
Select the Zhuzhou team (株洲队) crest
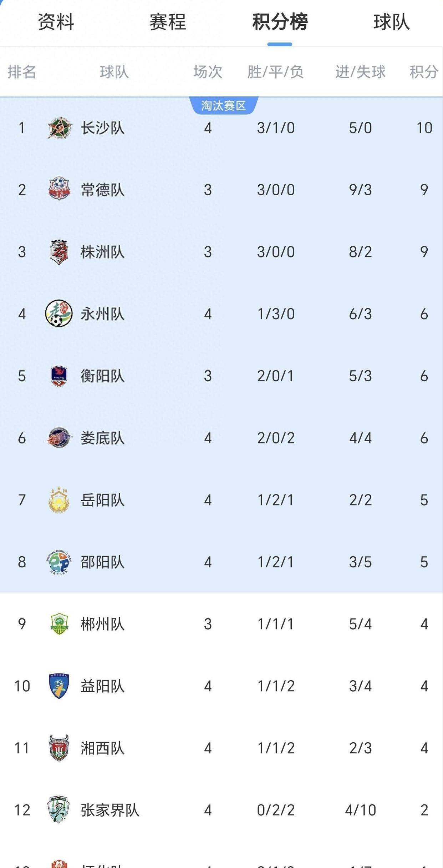[59, 252]
